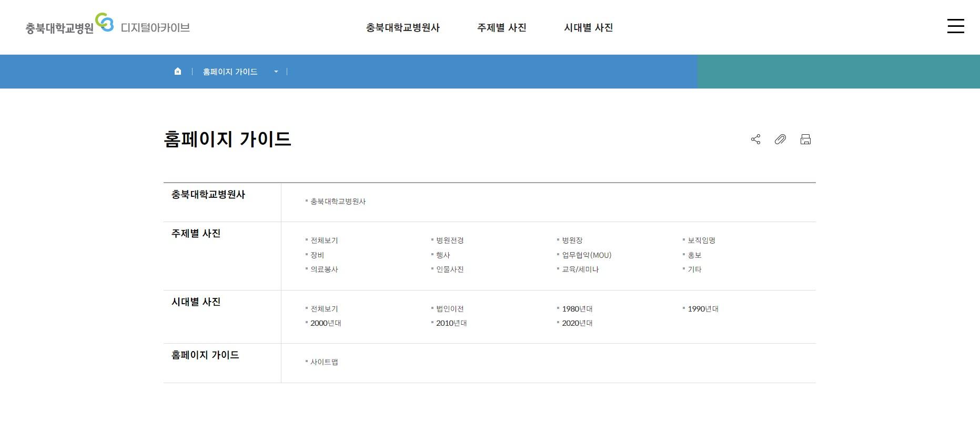Open 충북대학교병원사 in top navigation

pyautogui.click(x=402, y=28)
